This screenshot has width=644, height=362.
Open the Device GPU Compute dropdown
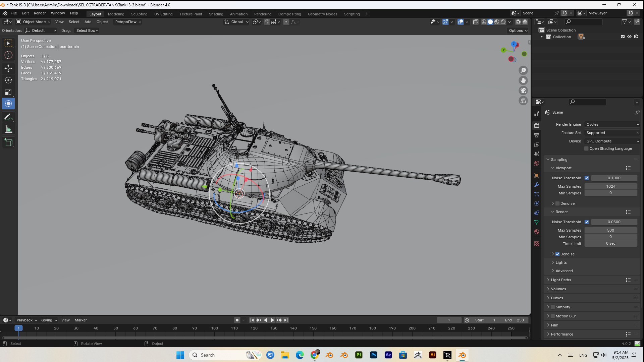[612, 141]
